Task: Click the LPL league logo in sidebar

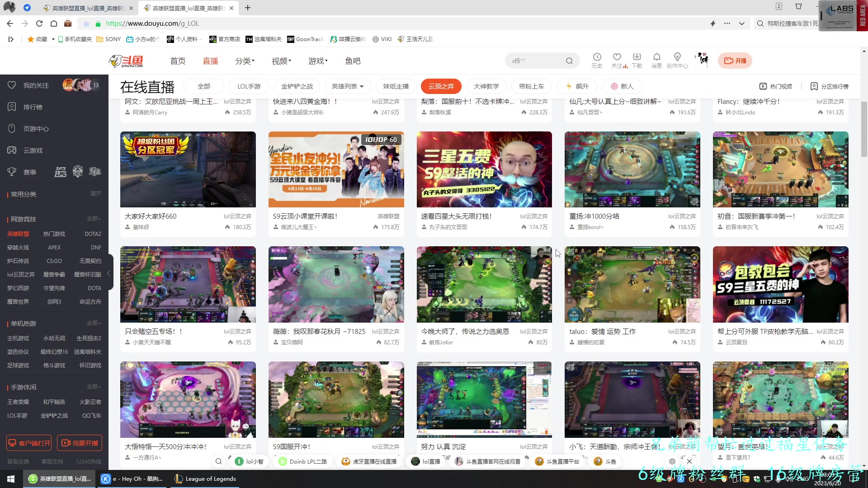Action: coord(61,172)
